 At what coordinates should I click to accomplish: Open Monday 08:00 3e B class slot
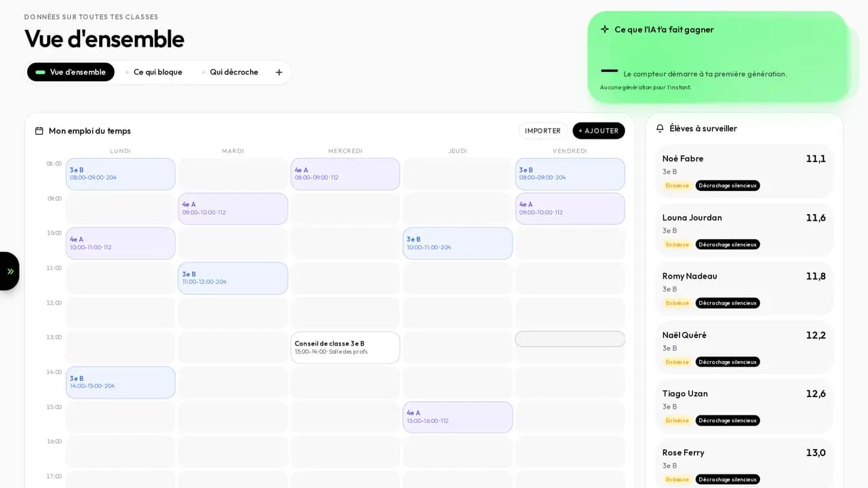click(x=121, y=174)
